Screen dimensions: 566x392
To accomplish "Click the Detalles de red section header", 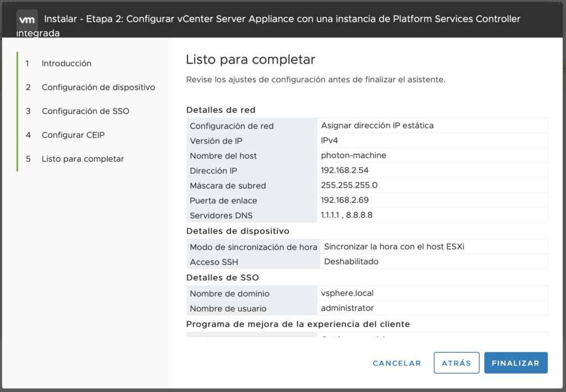I will pos(221,110).
